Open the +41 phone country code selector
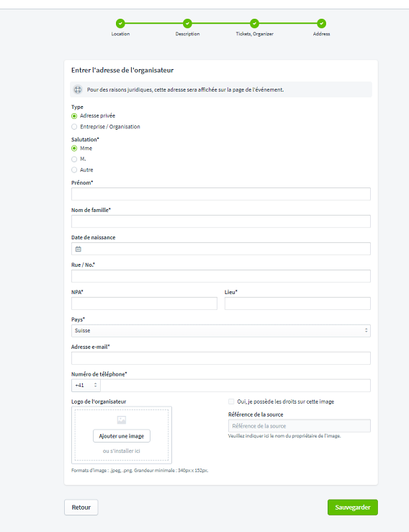 coord(86,386)
